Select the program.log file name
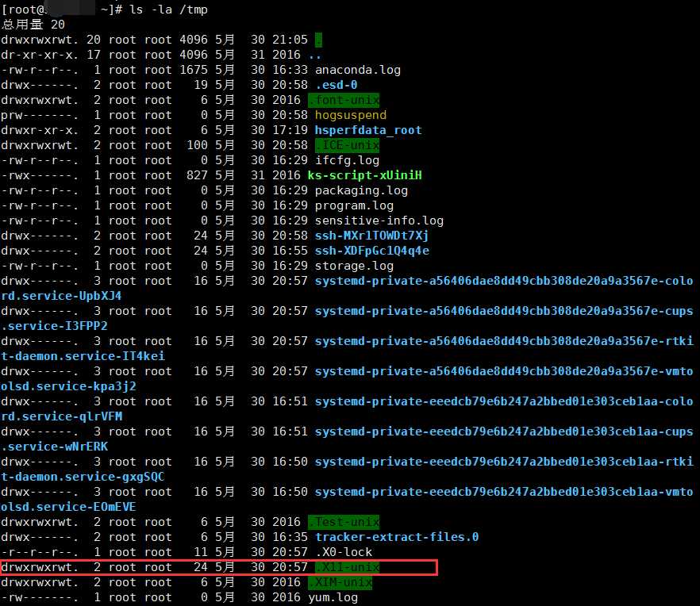 [x=354, y=205]
